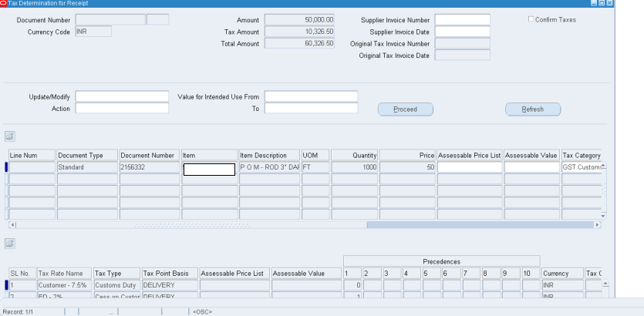
Task: Click the Assessable Value cell in tax row 1
Action: 306,285
